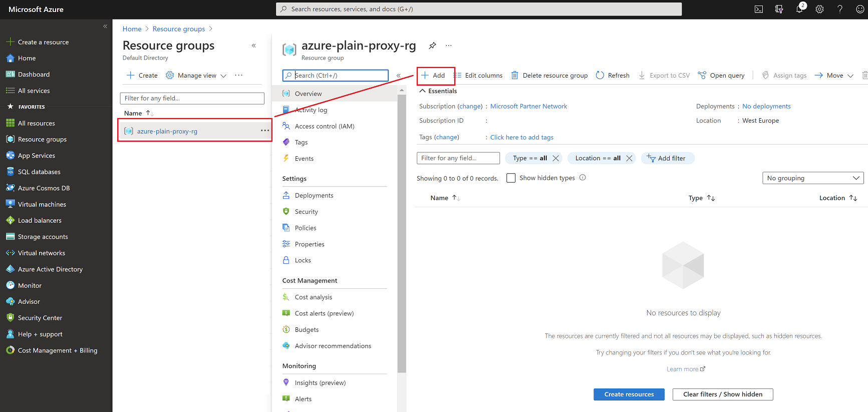
Task: Open the feedback smiley icon
Action: coord(860,9)
